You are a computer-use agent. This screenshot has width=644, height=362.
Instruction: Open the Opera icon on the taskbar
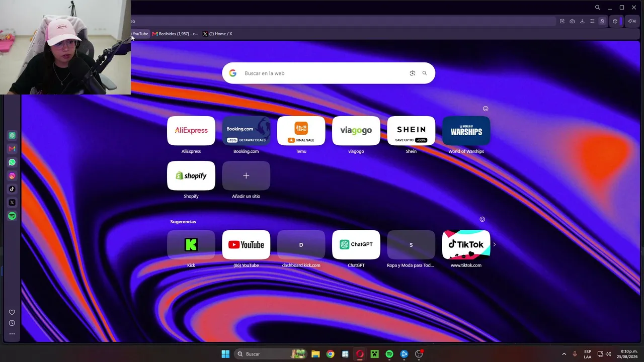(360, 354)
